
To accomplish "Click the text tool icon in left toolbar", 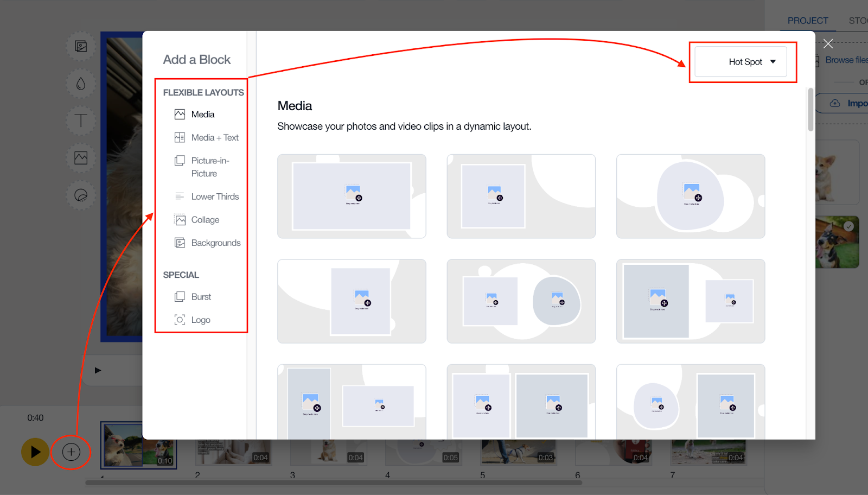I will pos(81,120).
